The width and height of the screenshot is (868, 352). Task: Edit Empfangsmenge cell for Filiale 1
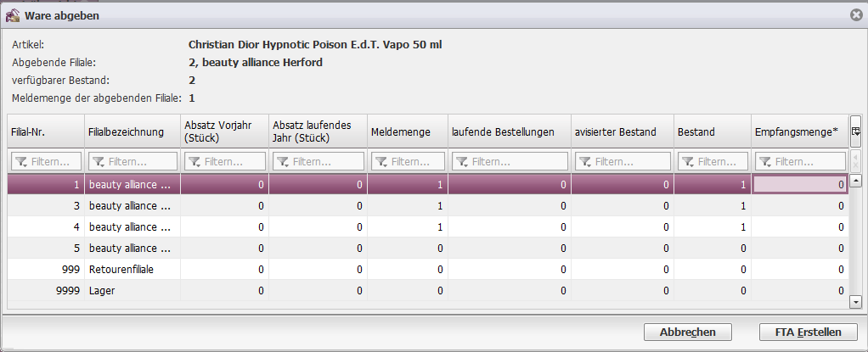(x=799, y=184)
